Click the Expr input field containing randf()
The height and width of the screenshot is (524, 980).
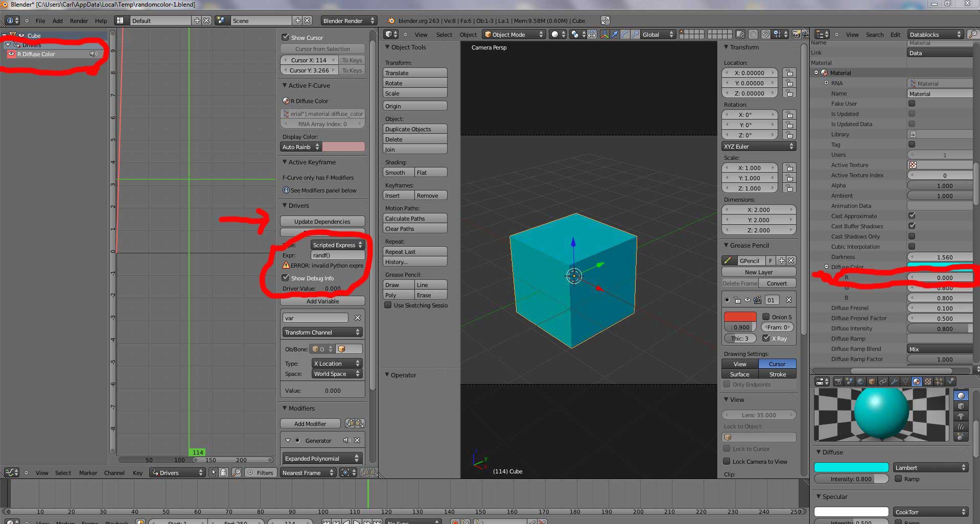[x=337, y=255]
